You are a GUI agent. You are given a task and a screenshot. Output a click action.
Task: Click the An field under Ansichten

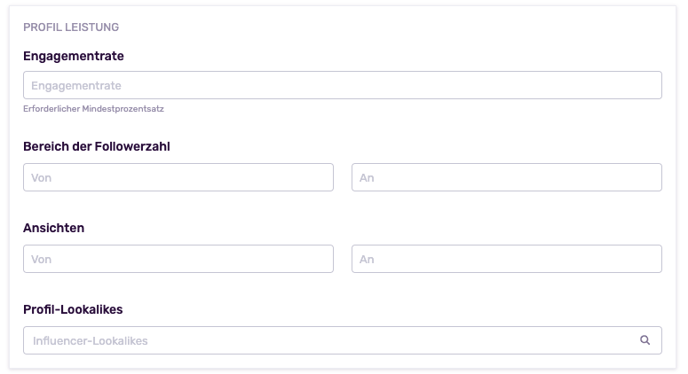click(x=506, y=259)
